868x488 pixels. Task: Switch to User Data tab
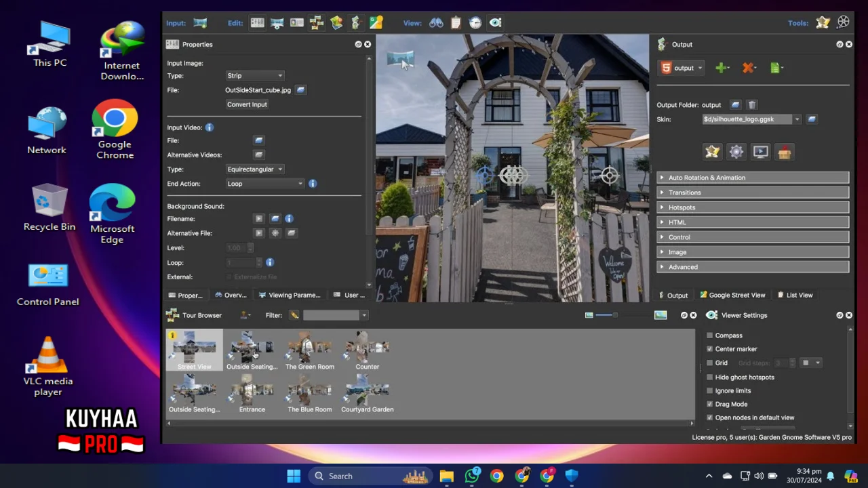tap(349, 296)
